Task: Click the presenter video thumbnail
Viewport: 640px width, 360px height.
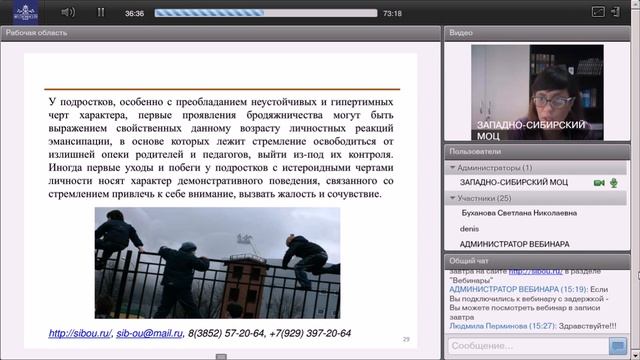Action: point(537,93)
